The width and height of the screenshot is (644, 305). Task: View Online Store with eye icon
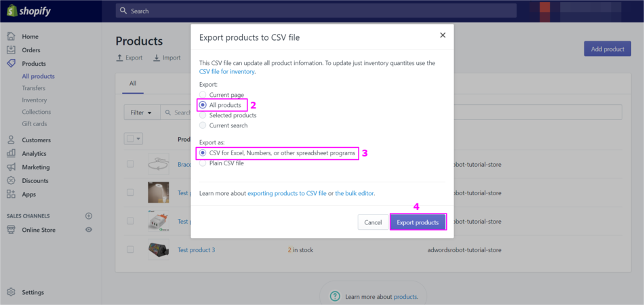point(89,230)
